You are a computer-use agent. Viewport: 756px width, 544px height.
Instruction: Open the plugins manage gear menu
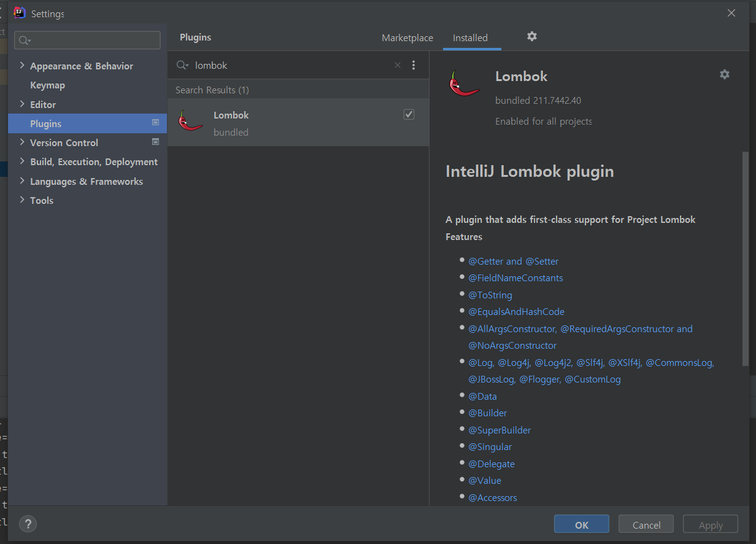pyautogui.click(x=532, y=37)
